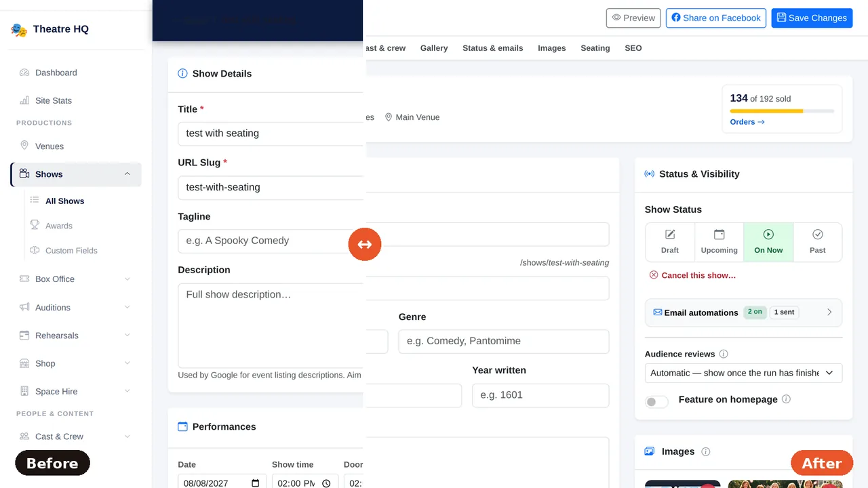
Task: Click the info icon beside Feature on homepage
Action: [786, 399]
